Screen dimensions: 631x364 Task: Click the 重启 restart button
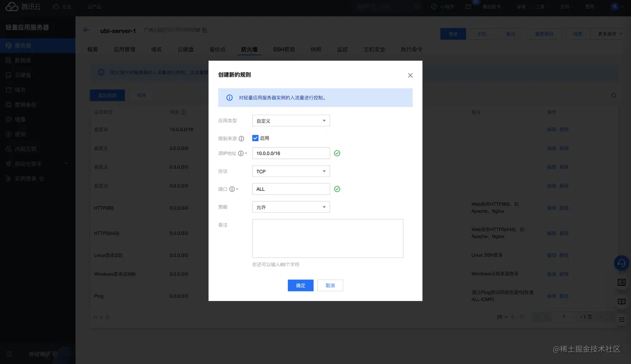[511, 34]
